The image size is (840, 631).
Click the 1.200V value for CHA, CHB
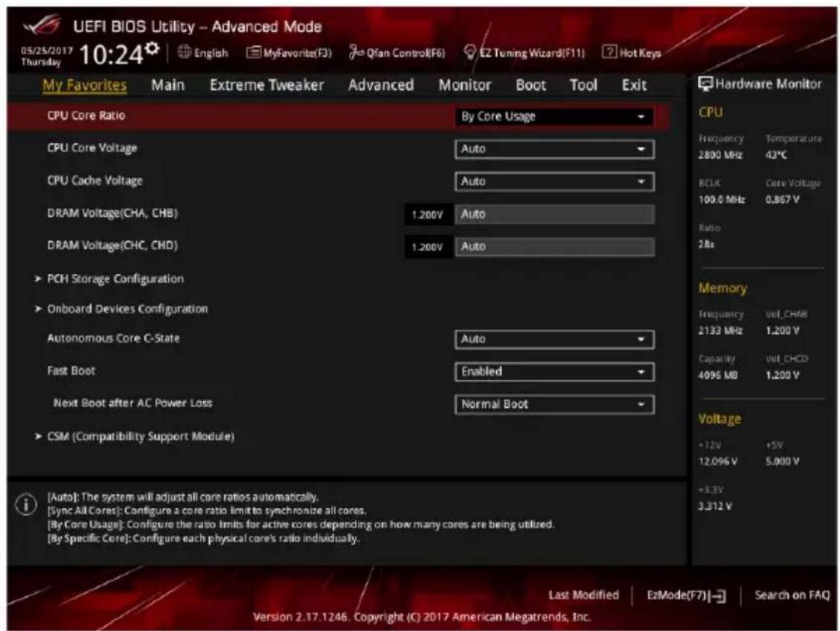(428, 215)
